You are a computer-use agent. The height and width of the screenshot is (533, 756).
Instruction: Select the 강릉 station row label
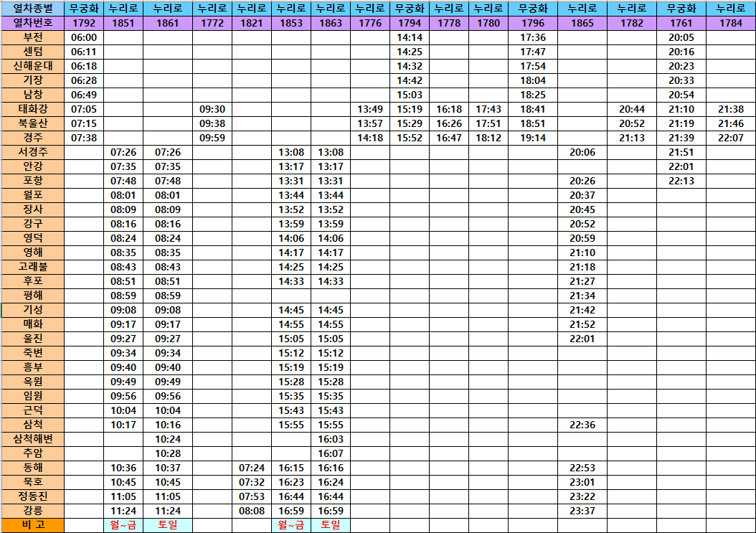pyautogui.click(x=33, y=511)
